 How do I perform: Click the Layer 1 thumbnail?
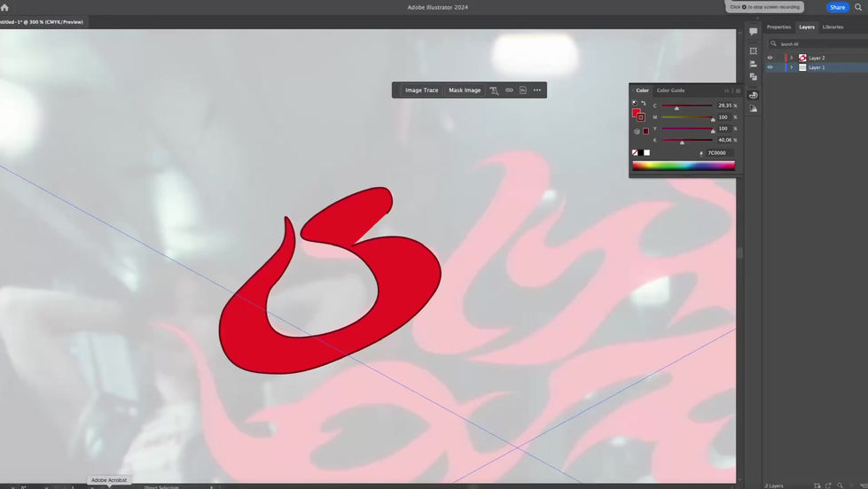[x=802, y=67]
